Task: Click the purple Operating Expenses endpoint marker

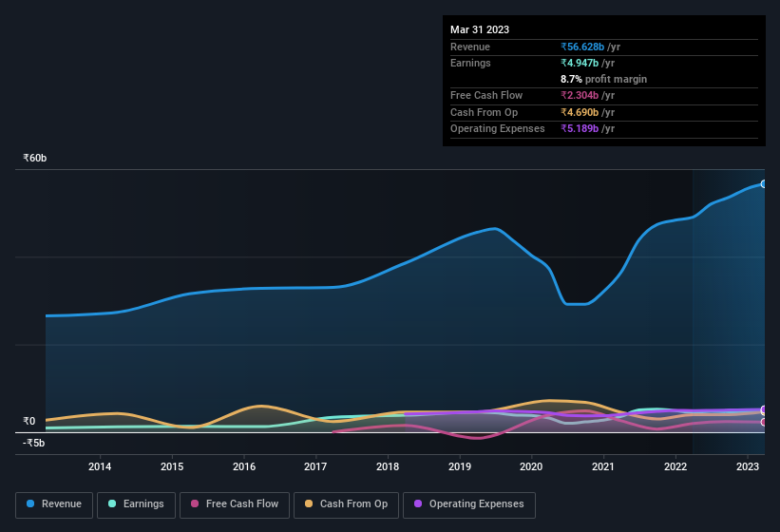Action: tap(763, 409)
